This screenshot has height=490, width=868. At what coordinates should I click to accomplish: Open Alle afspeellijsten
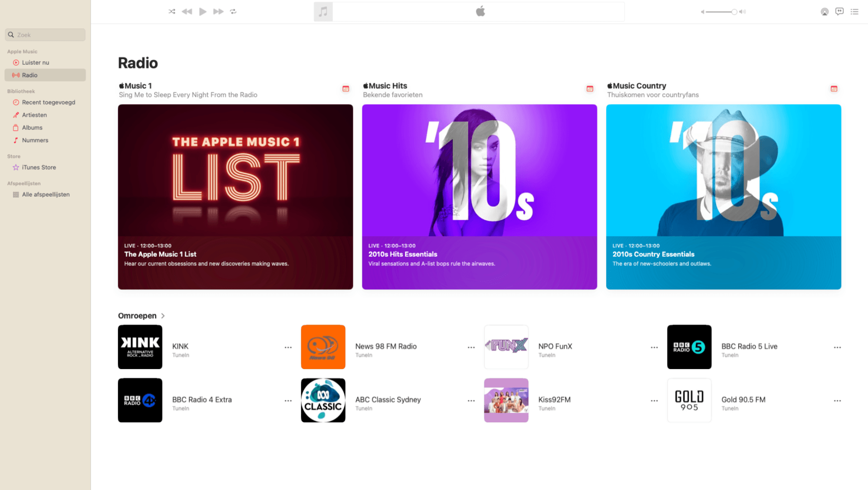pyautogui.click(x=45, y=195)
